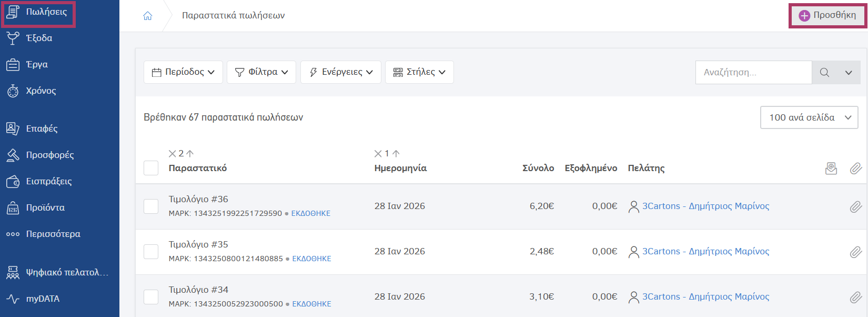
Task: Toggle the select-all checkbox in header
Action: tap(151, 168)
